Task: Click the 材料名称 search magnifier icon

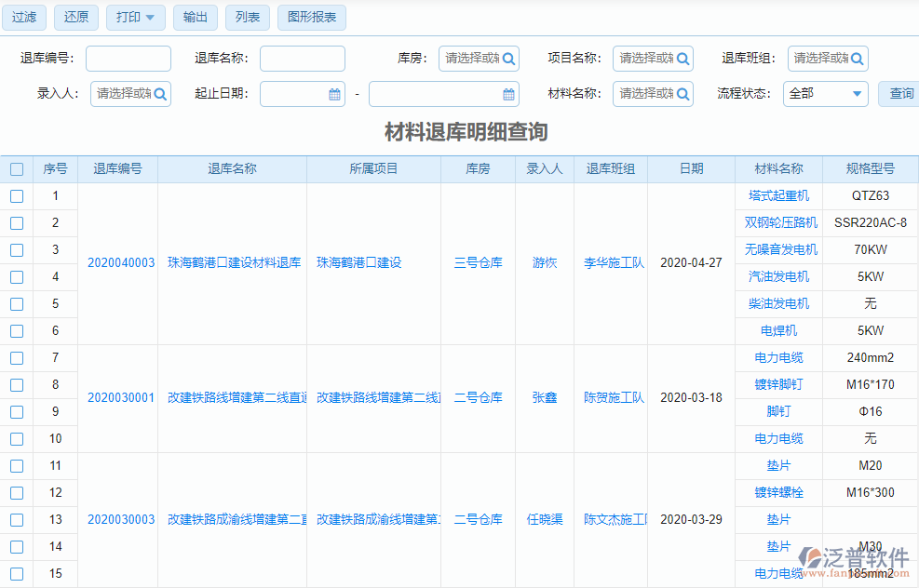Action: coord(681,93)
